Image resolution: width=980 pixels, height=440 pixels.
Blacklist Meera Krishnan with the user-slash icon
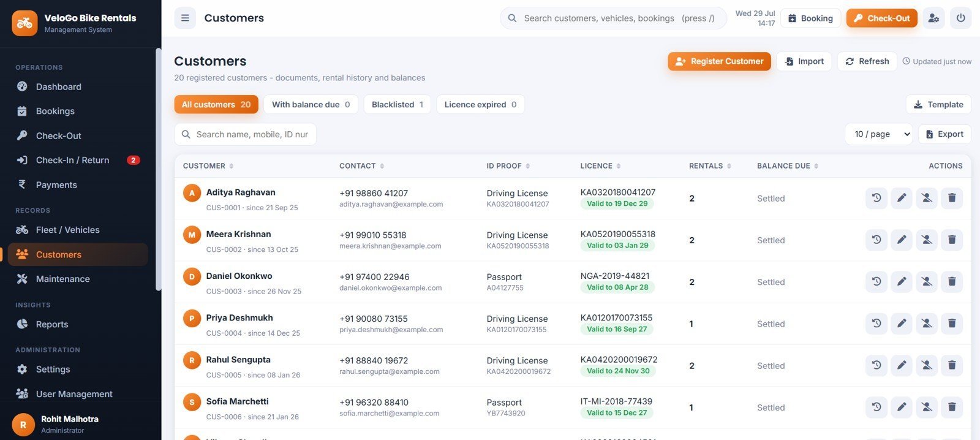coord(927,240)
